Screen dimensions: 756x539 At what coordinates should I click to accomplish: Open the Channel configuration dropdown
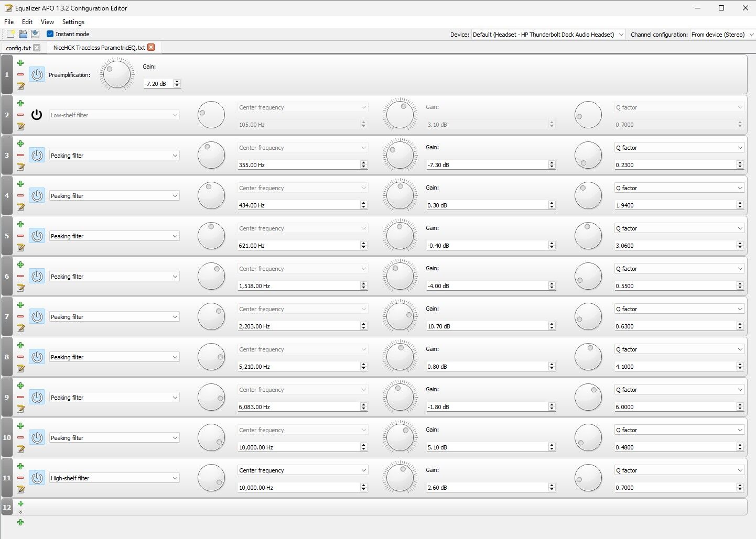(722, 35)
